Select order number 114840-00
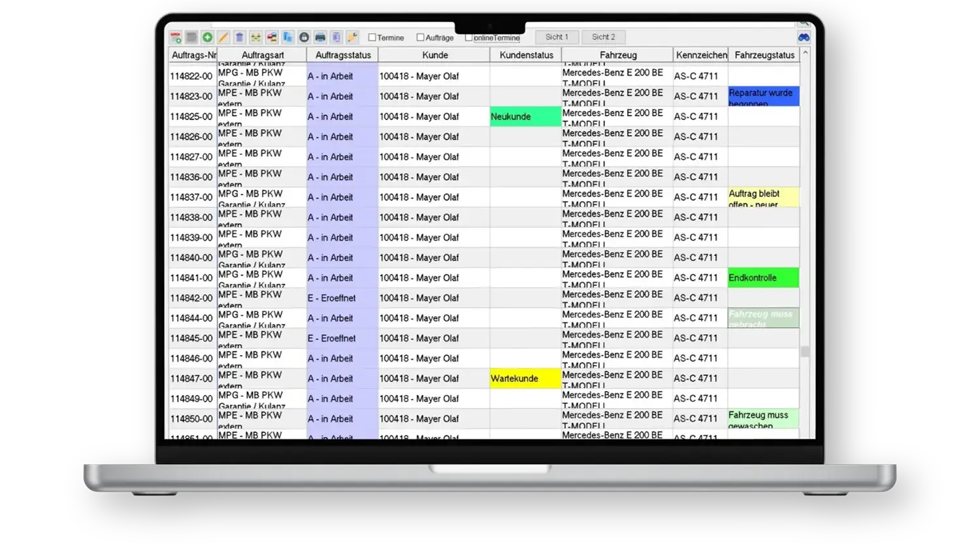980x551 pixels. click(x=191, y=258)
